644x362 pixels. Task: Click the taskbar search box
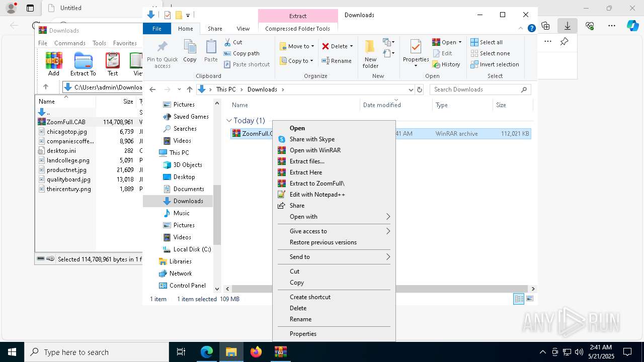[97, 352]
